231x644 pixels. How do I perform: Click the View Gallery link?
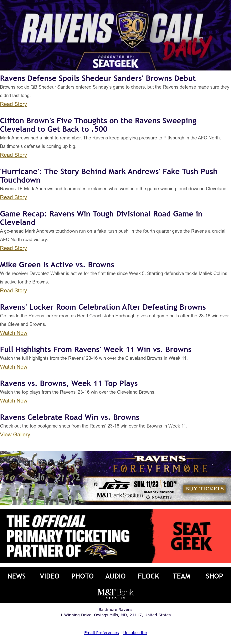coord(15,434)
